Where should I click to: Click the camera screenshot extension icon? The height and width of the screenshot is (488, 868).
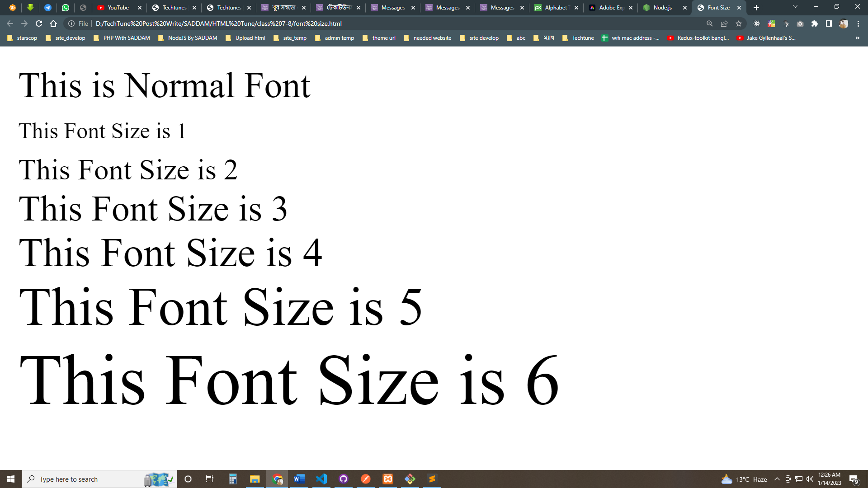[800, 23]
